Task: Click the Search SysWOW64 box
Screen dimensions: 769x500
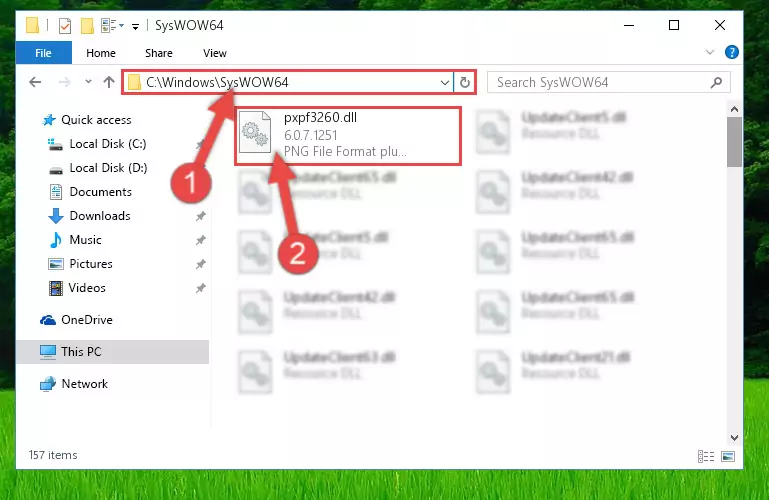Action: 609,82
